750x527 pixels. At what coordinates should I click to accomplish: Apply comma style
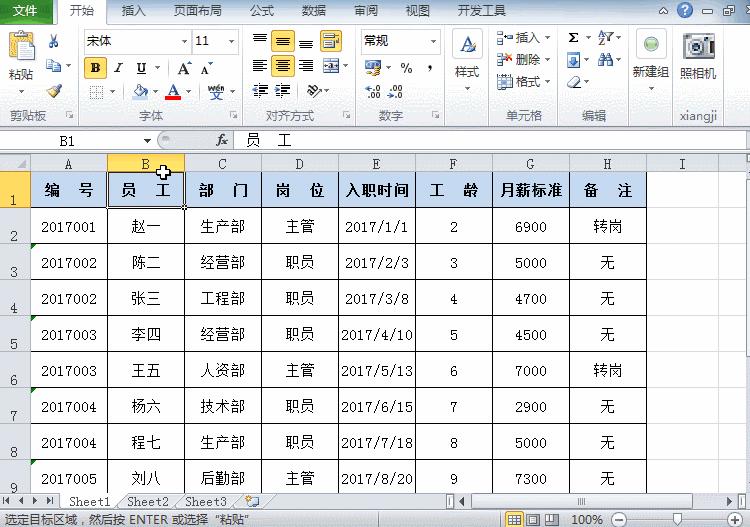[430, 68]
